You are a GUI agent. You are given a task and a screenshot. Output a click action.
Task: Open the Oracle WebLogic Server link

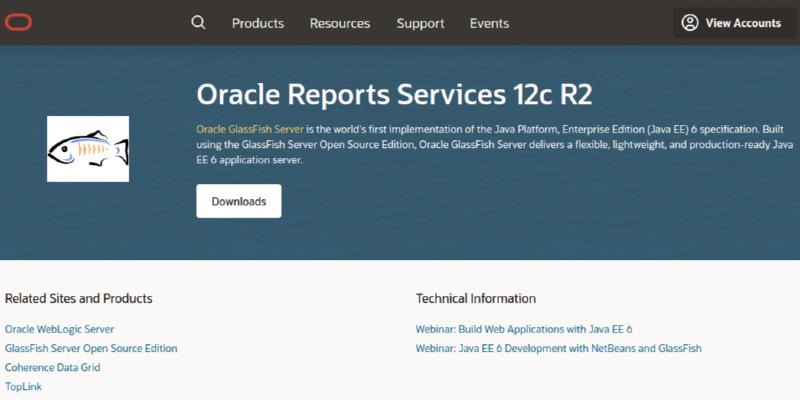(60, 329)
